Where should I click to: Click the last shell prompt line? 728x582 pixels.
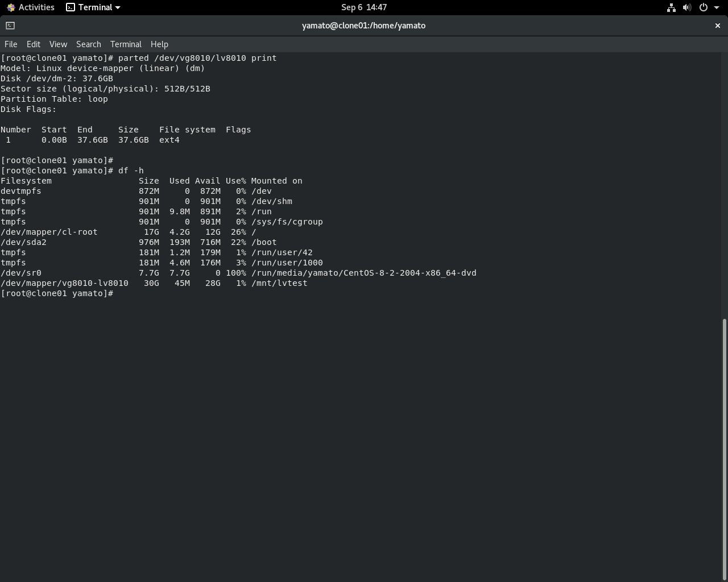57,293
